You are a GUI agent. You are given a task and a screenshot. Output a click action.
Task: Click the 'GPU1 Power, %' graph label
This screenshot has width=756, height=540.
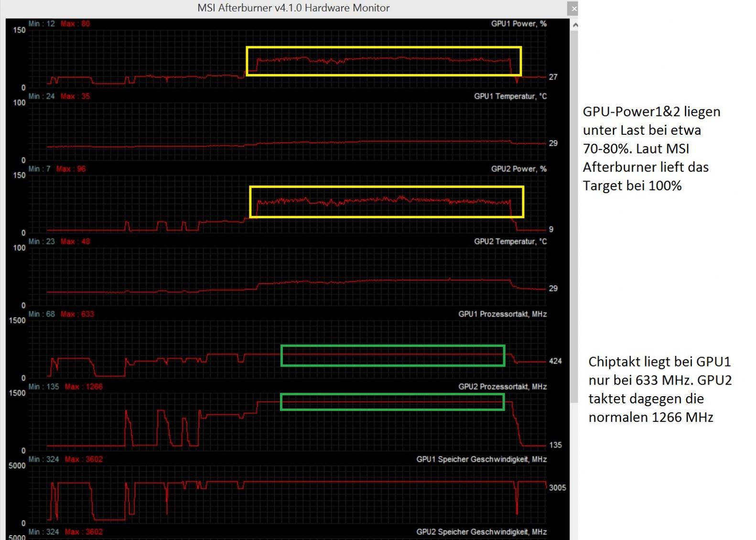[x=518, y=23]
